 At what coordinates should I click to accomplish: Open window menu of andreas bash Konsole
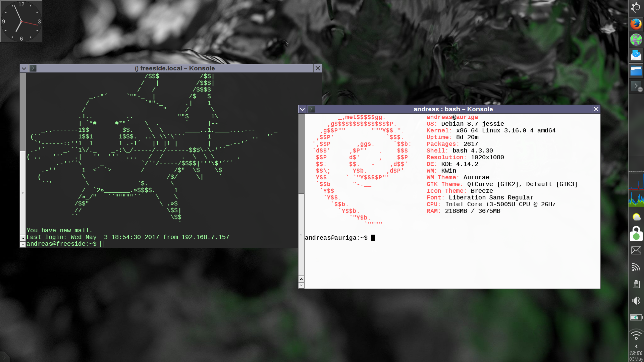(302, 109)
